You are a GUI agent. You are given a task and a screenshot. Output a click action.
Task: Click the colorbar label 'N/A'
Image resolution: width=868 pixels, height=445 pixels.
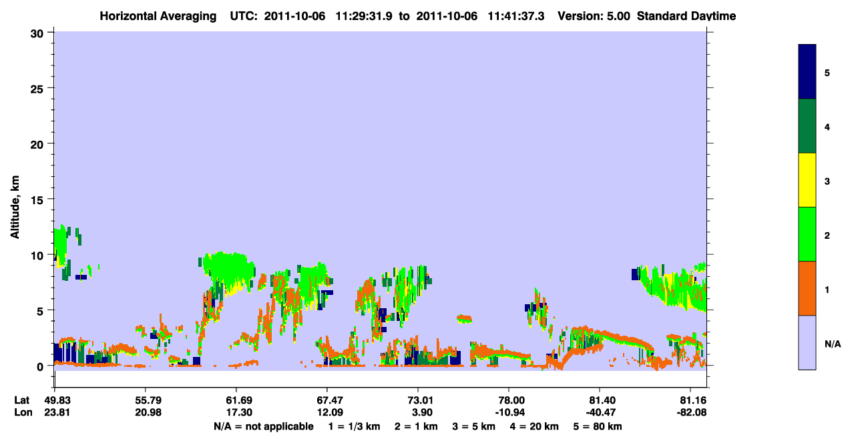(x=833, y=344)
